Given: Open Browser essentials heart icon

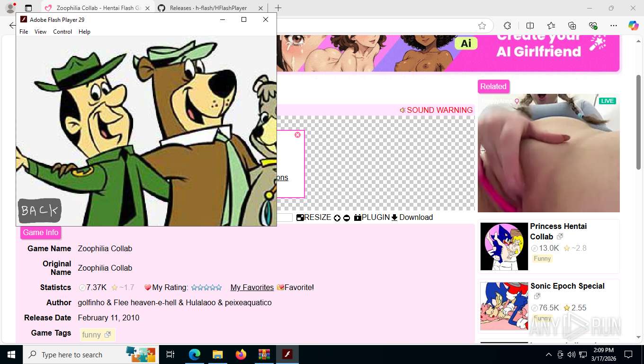Looking at the screenshot, I should [593, 26].
